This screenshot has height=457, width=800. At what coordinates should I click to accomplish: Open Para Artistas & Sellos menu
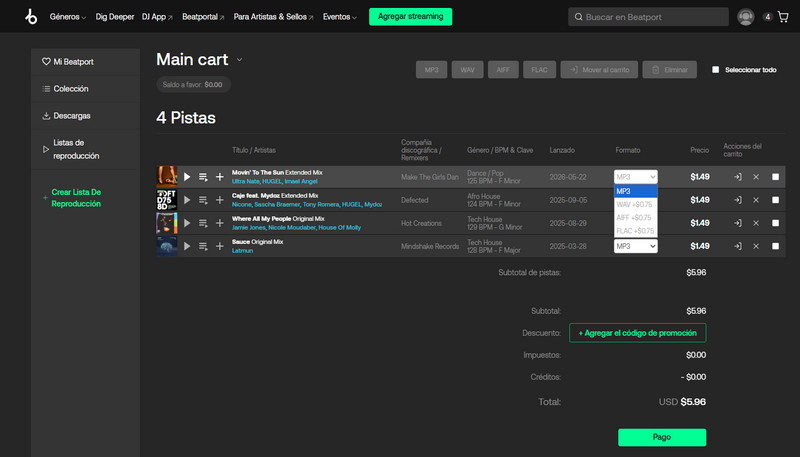tap(273, 17)
